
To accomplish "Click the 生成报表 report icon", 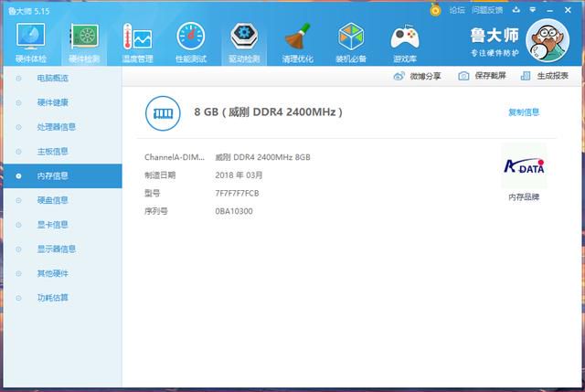I will pos(526,76).
